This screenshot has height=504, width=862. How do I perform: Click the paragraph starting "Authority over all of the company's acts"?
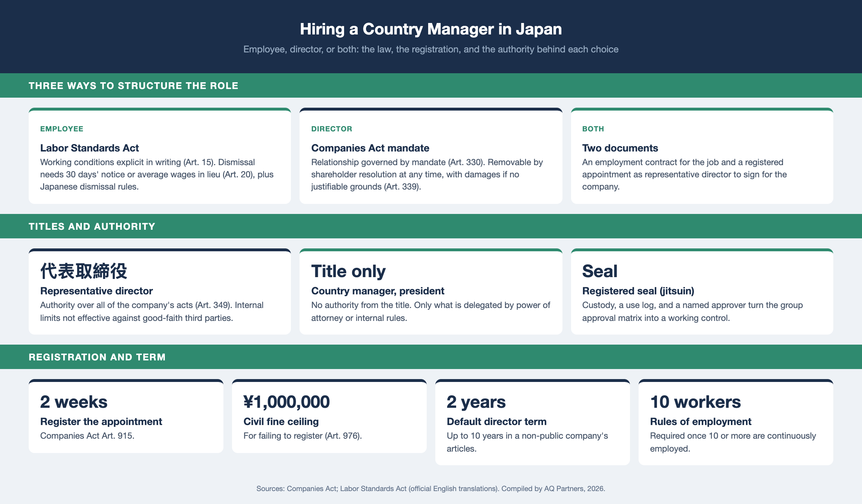(x=152, y=312)
